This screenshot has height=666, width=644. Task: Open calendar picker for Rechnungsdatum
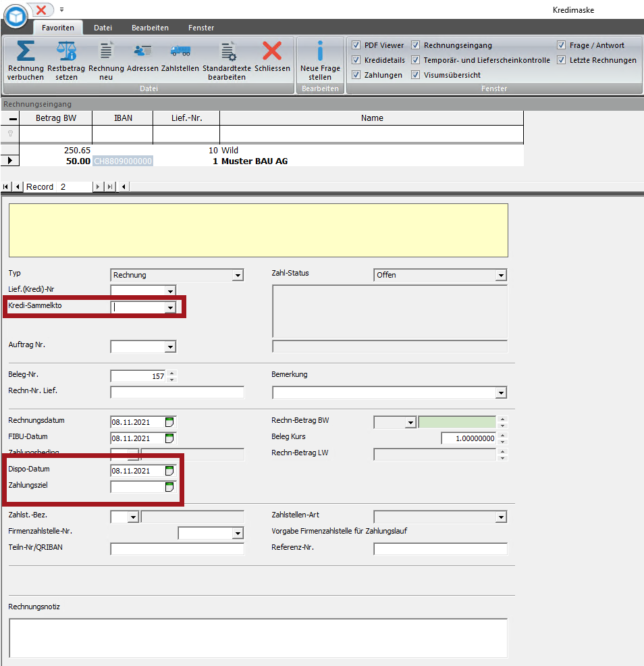pos(169,421)
